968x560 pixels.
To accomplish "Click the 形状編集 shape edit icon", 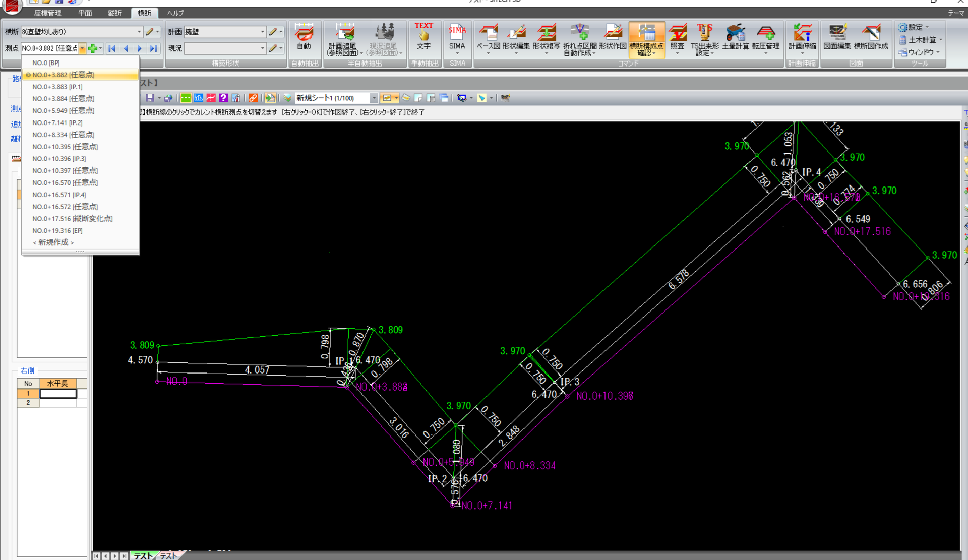I will pyautogui.click(x=516, y=38).
